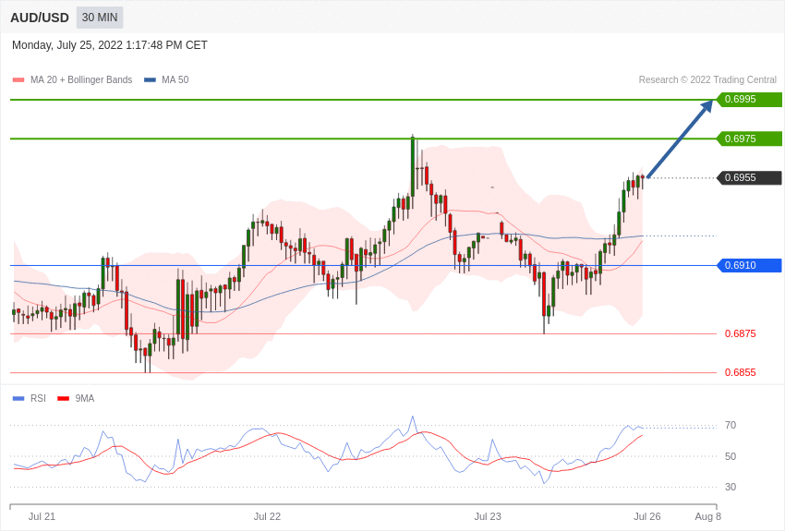The width and height of the screenshot is (785, 532).
Task: Click the black 0.6955 current price tag
Action: (x=749, y=178)
